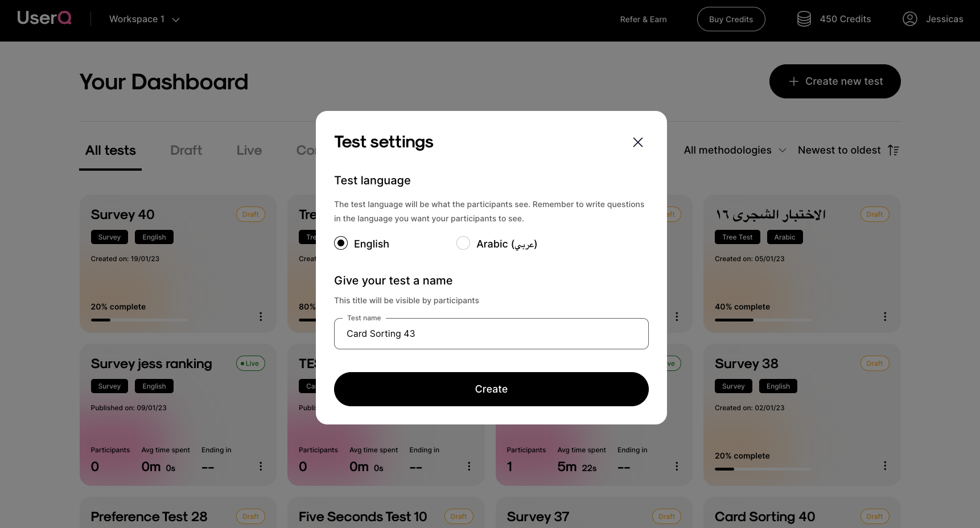Open the Newest to oldest sort dropdown
Screen dimensions: 980x528
point(839,150)
